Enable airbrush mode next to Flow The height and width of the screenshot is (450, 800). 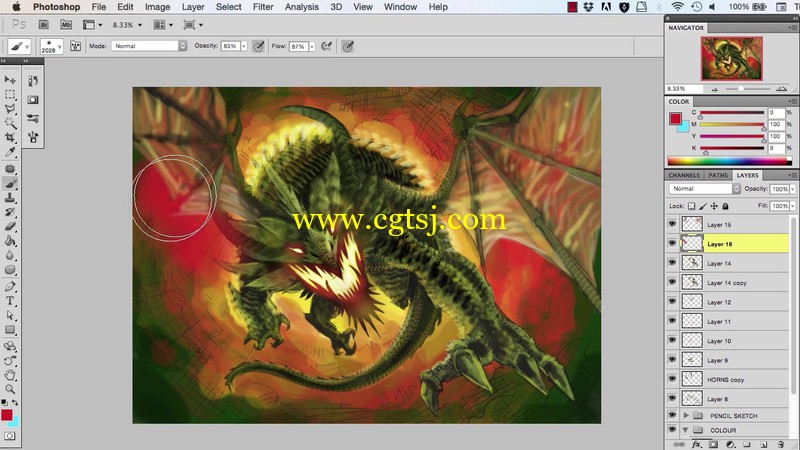[x=327, y=46]
